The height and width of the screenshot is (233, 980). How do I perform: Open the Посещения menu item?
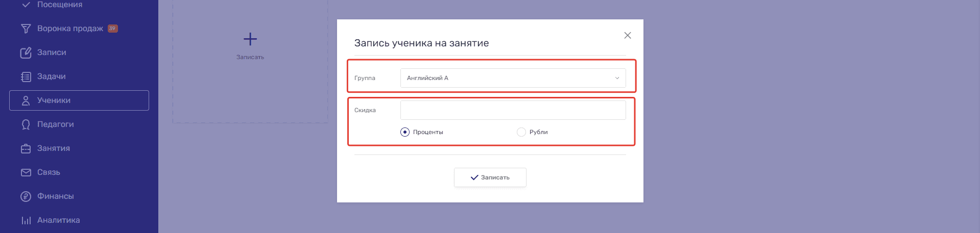[59, 5]
